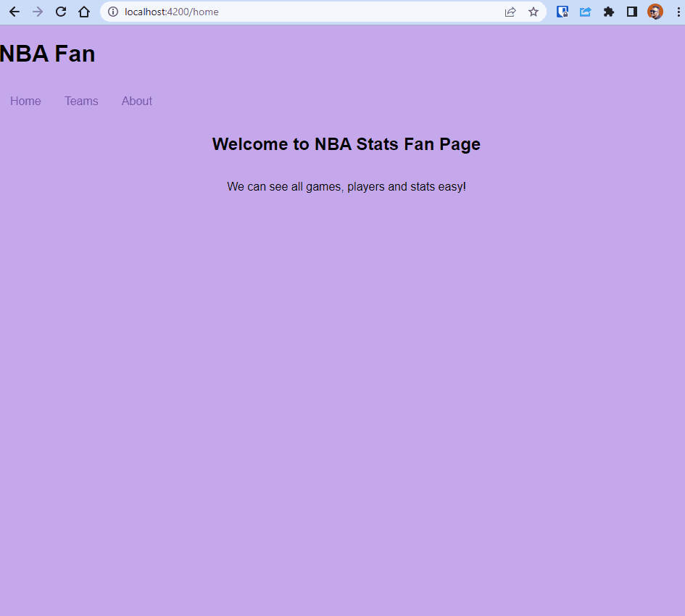Go back with the browser back arrow
The image size is (685, 616).
(14, 12)
